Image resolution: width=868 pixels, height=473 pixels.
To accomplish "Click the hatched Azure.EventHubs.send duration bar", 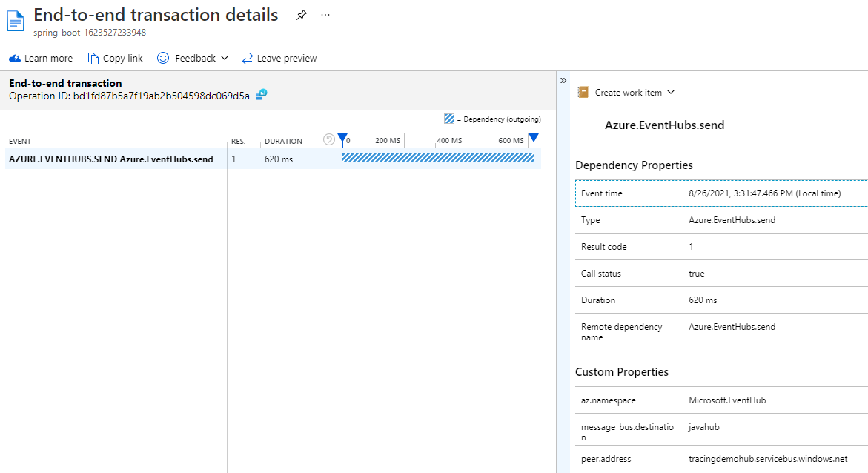I will [437, 159].
